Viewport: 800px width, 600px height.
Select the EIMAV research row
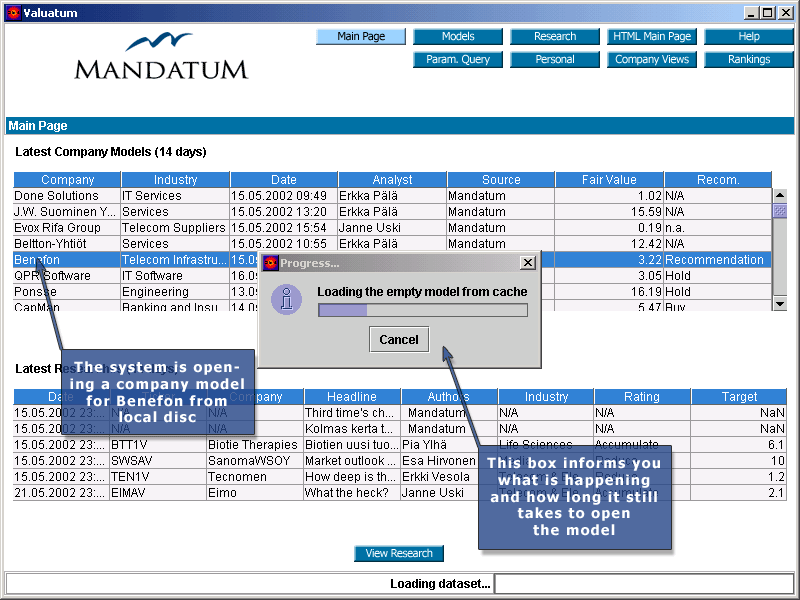(x=399, y=493)
